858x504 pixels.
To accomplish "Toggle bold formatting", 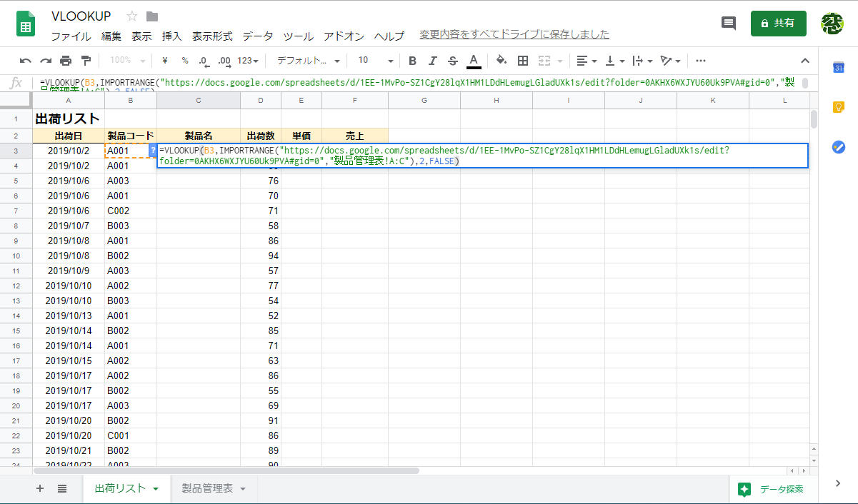I will tap(412, 61).
